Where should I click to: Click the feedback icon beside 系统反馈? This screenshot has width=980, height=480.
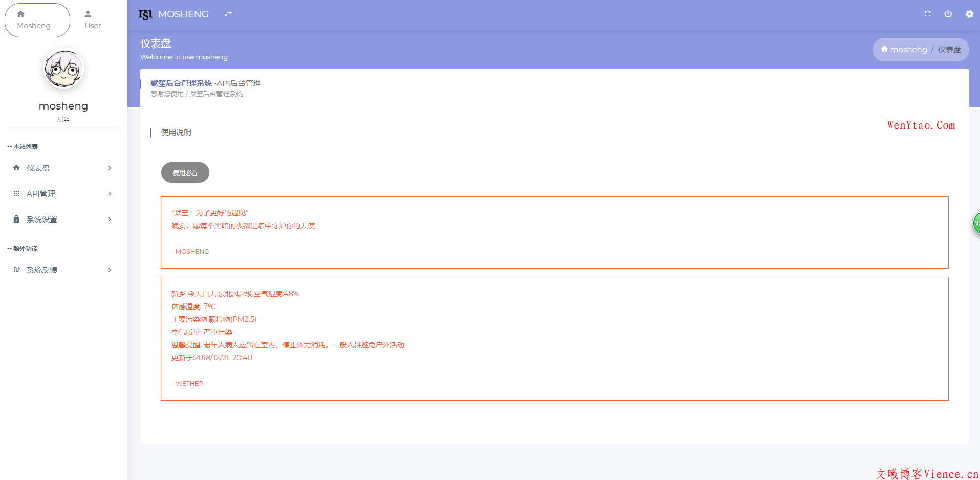point(16,270)
